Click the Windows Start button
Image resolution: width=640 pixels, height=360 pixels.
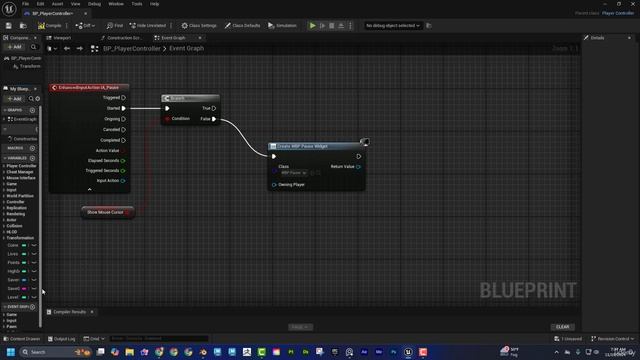point(11,352)
